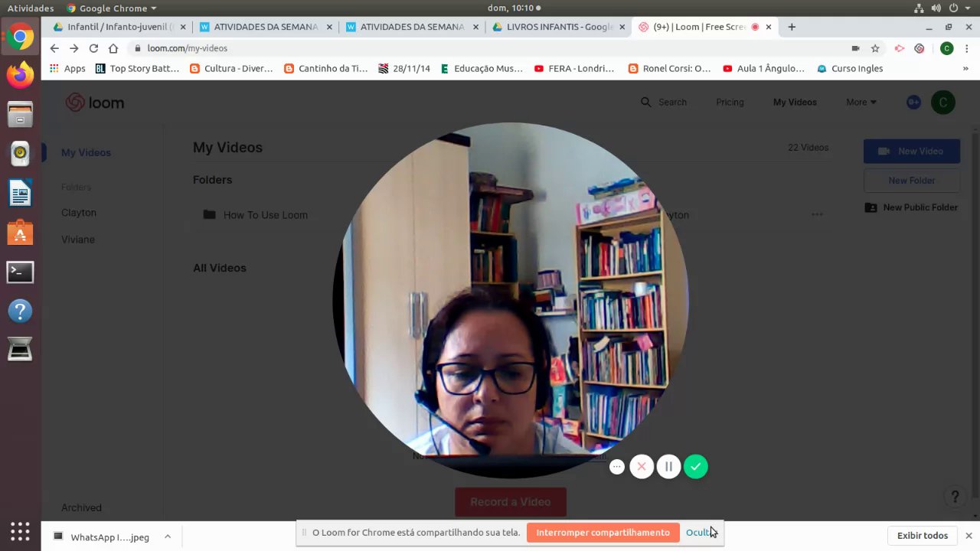Open LibreOffice Writer from the dock

21,193
